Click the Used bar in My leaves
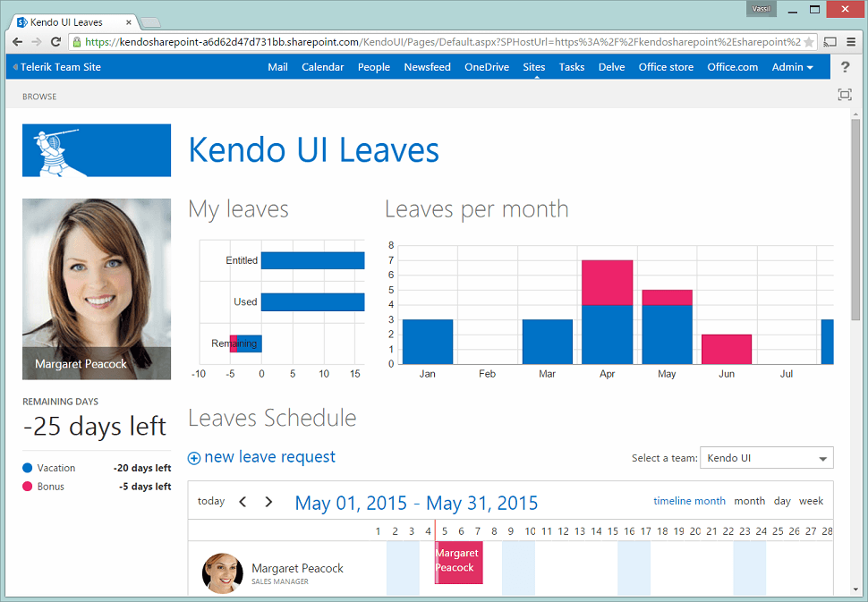The height and width of the screenshot is (602, 868). [x=313, y=302]
